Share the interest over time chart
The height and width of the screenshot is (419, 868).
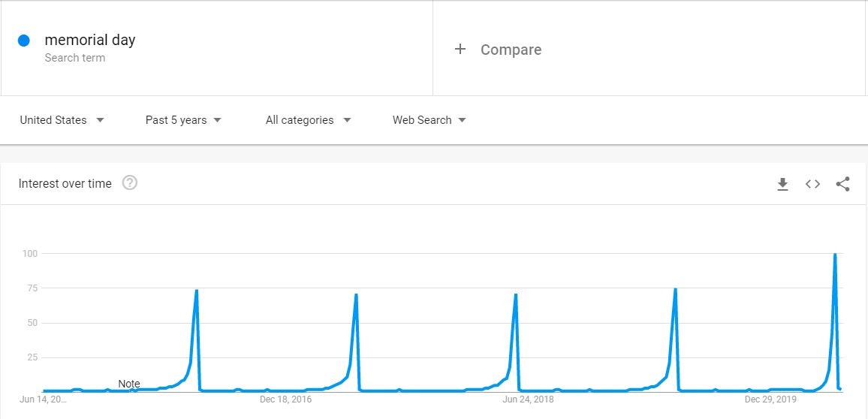tap(842, 184)
